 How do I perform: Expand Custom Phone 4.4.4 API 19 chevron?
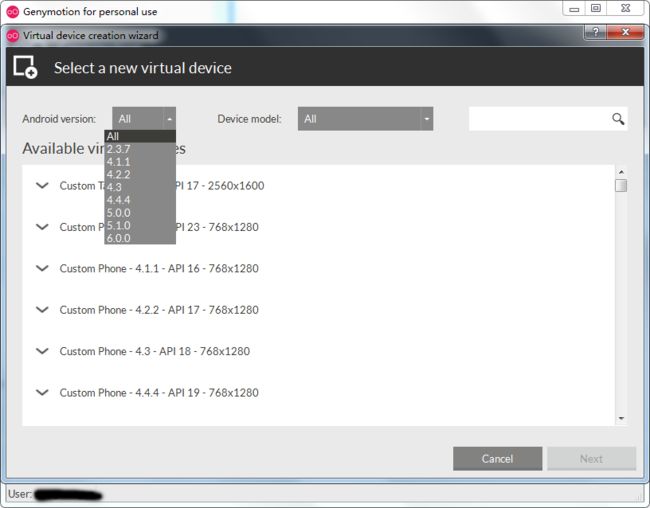click(42, 392)
